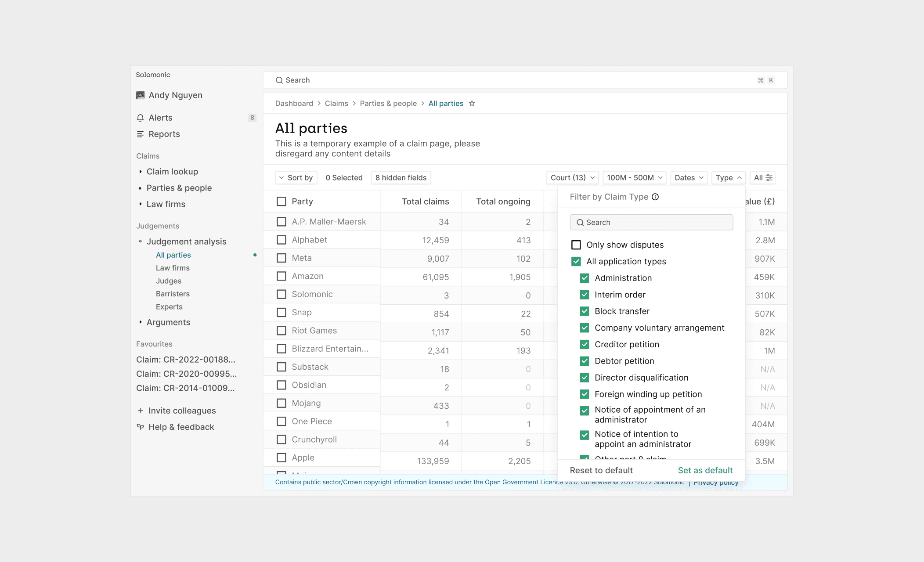
Task: Open the 8 hidden fields button
Action: pyautogui.click(x=401, y=177)
